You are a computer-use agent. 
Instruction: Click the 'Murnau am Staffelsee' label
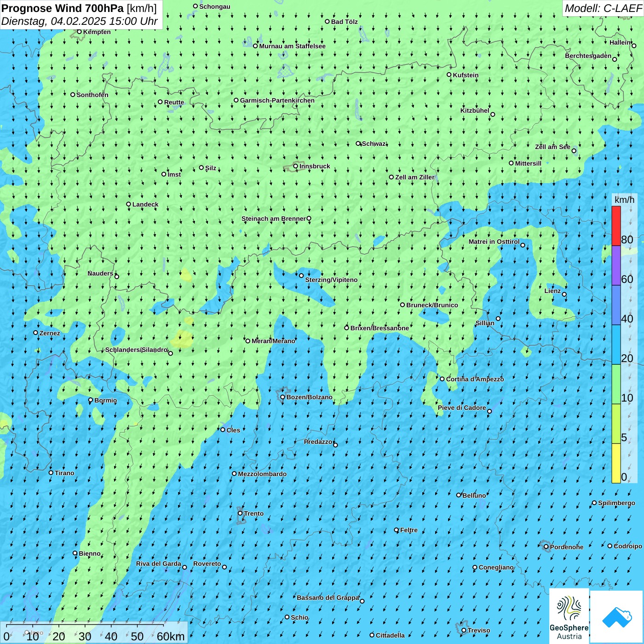point(293,46)
